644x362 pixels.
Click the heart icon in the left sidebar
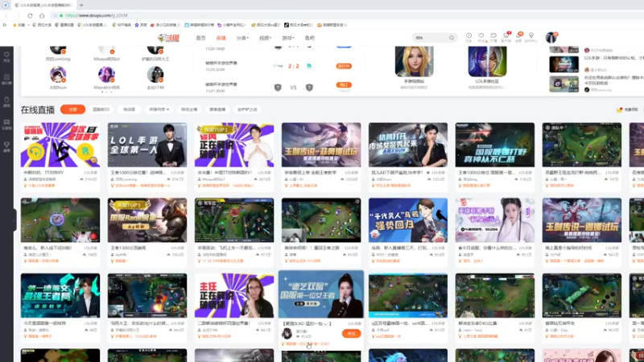coord(6,56)
